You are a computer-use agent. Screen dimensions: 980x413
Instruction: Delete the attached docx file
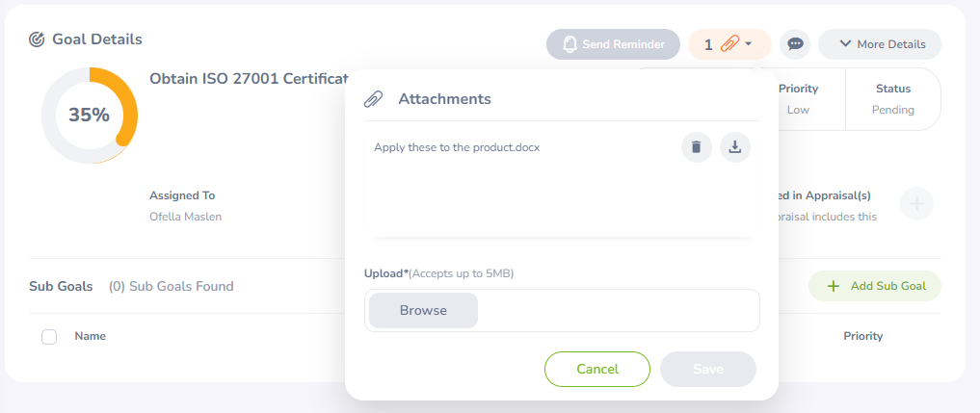[x=697, y=147]
